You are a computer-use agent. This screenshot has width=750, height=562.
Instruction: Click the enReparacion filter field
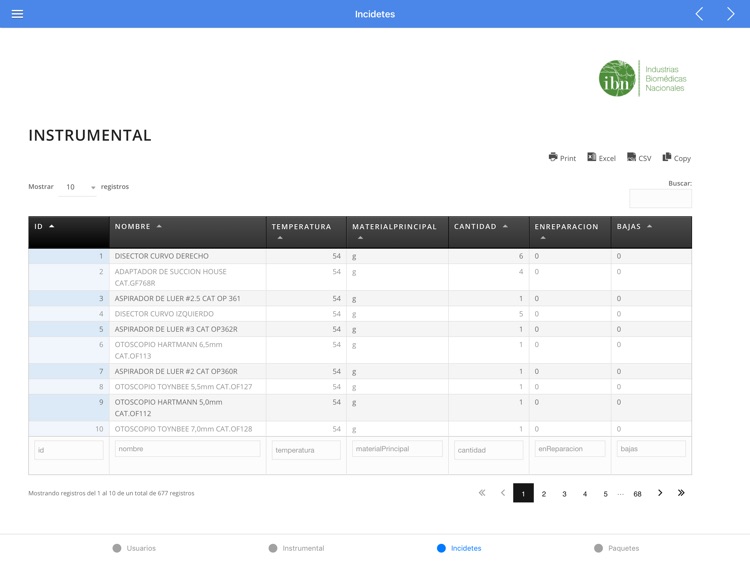point(570,449)
